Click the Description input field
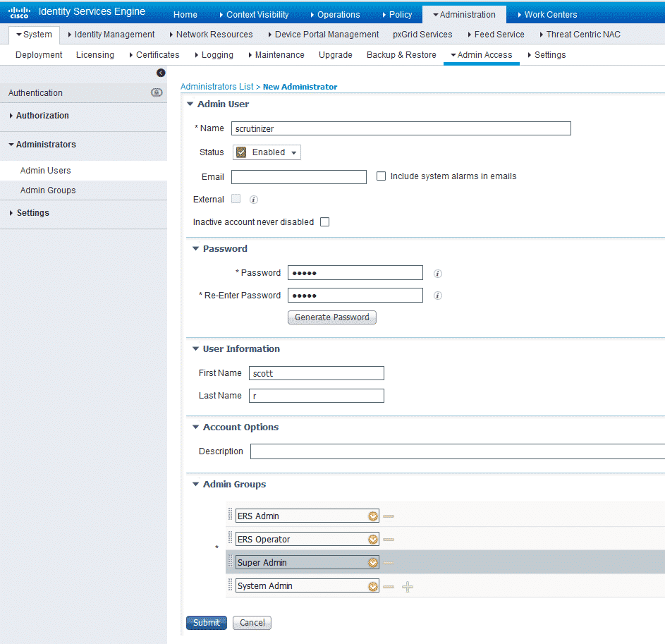665x644 pixels. (458, 451)
